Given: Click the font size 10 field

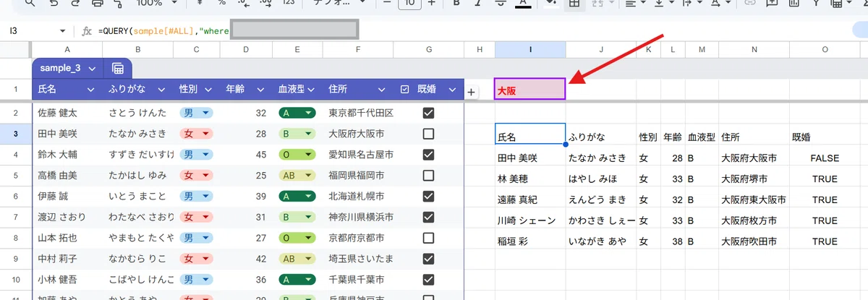Looking at the screenshot, I should 409,4.
